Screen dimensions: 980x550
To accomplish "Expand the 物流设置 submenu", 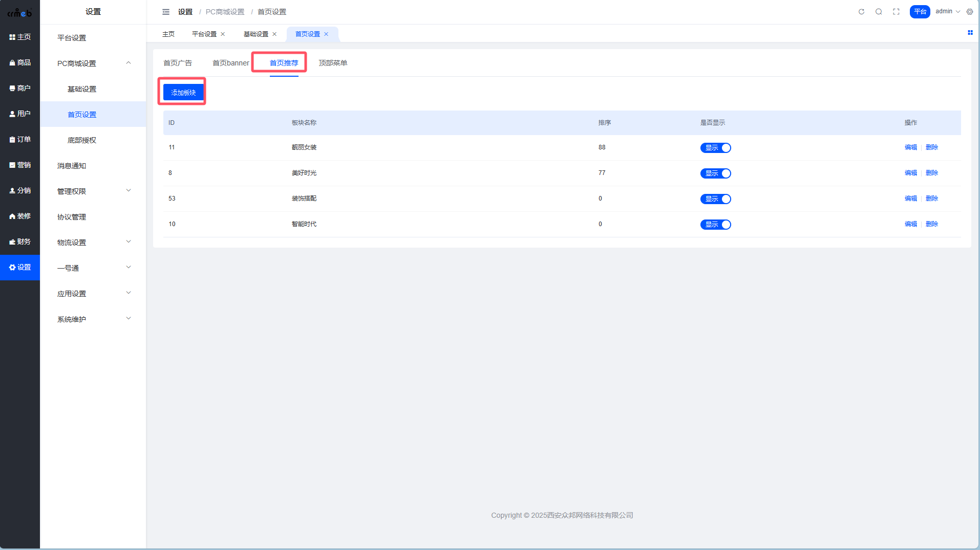I will tap(93, 243).
